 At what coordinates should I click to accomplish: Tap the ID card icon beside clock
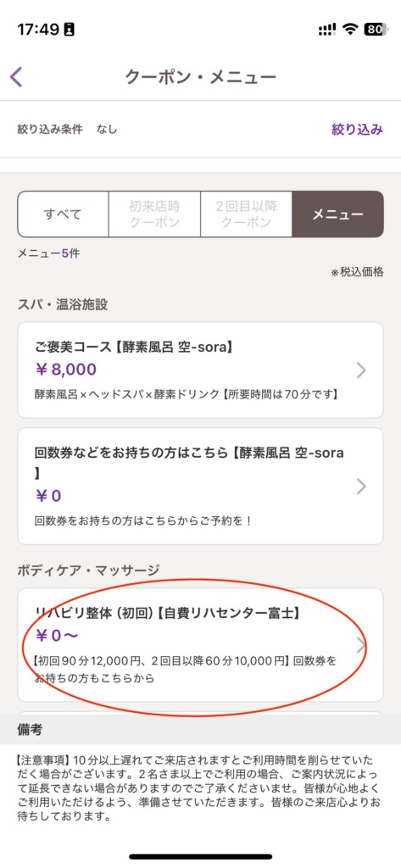[70, 30]
